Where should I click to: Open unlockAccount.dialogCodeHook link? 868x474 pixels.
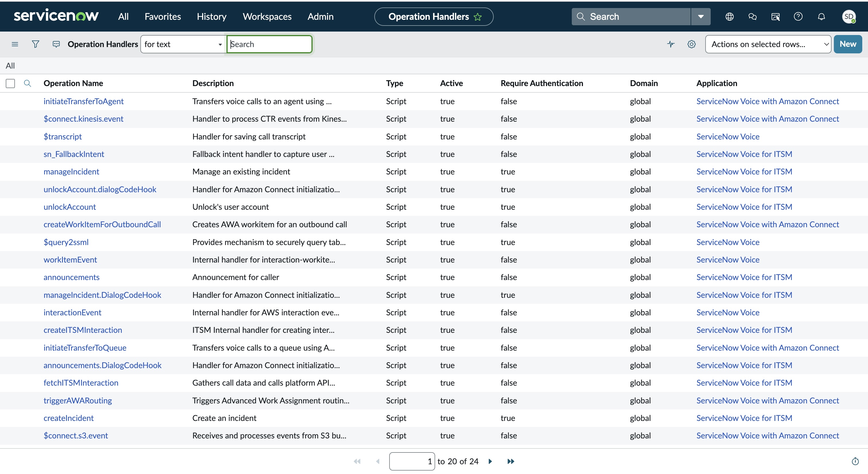(100, 189)
